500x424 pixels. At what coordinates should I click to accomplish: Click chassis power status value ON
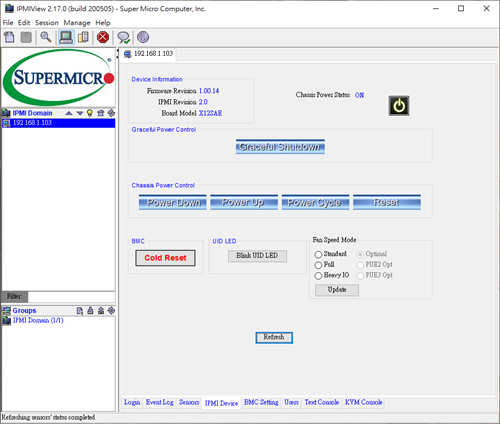(359, 95)
